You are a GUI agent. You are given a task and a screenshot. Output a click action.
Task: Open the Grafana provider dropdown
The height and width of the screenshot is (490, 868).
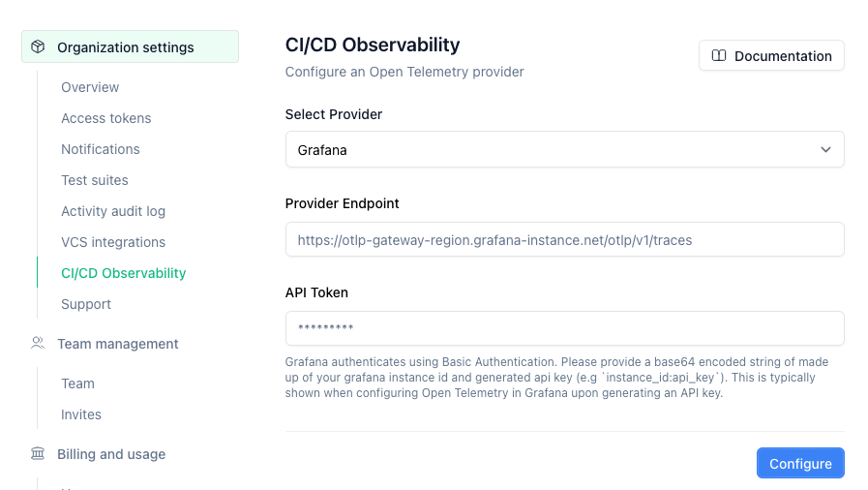click(563, 150)
